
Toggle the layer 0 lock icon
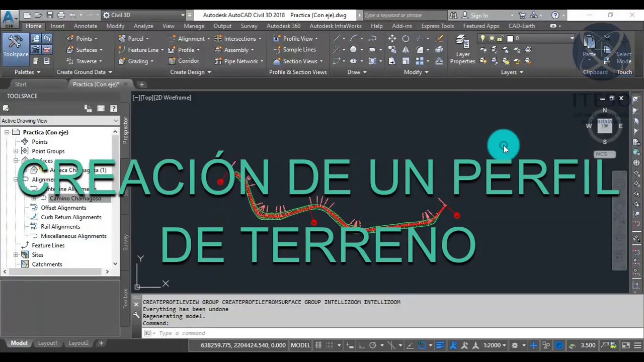pyautogui.click(x=501, y=38)
